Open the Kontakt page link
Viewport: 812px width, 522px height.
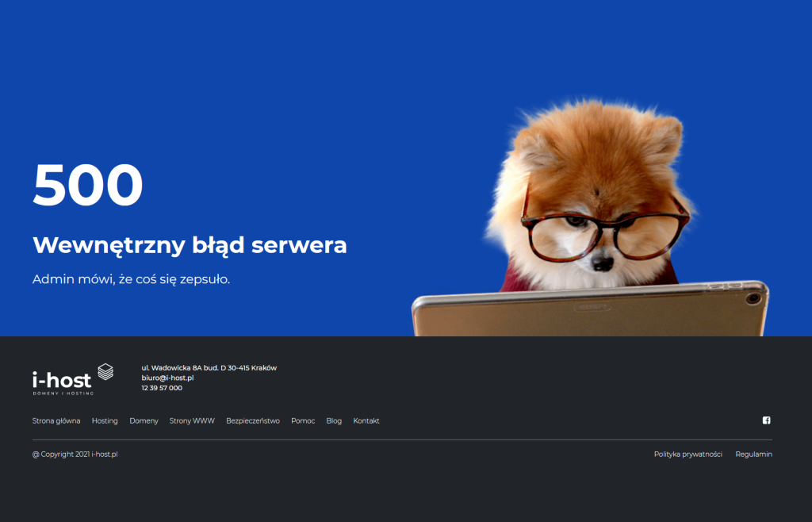coord(366,421)
